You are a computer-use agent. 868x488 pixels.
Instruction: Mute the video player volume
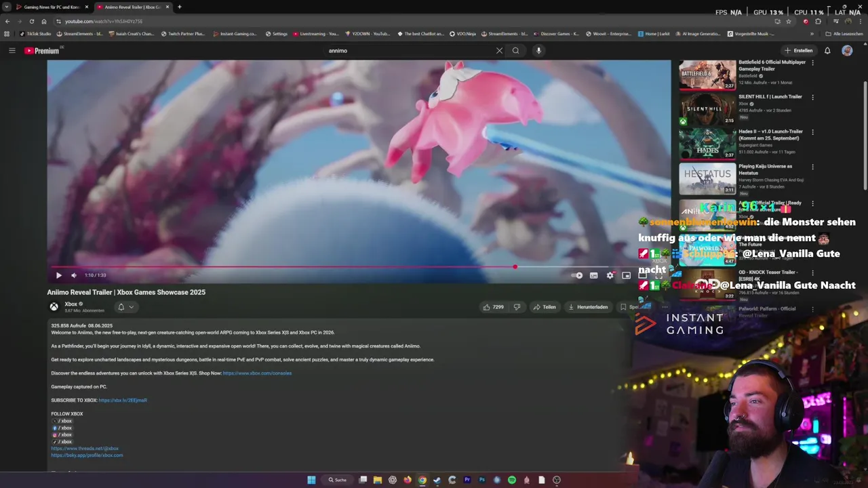coord(74,275)
